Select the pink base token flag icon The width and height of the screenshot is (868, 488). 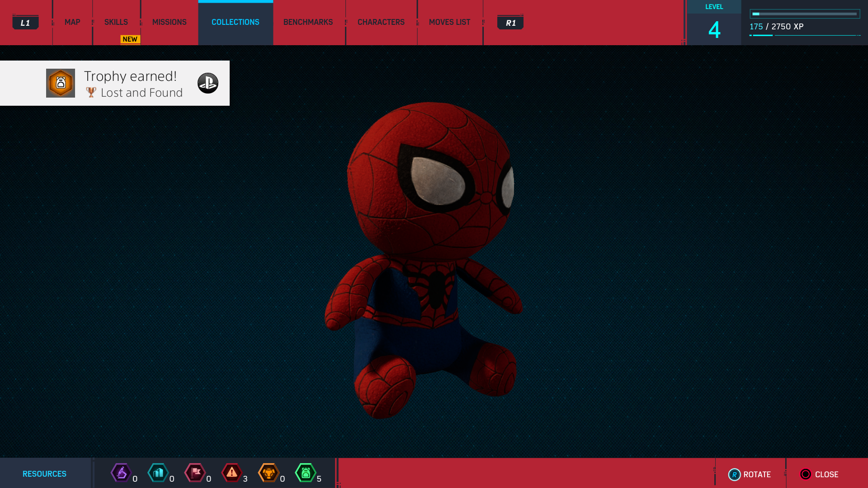[x=195, y=473]
